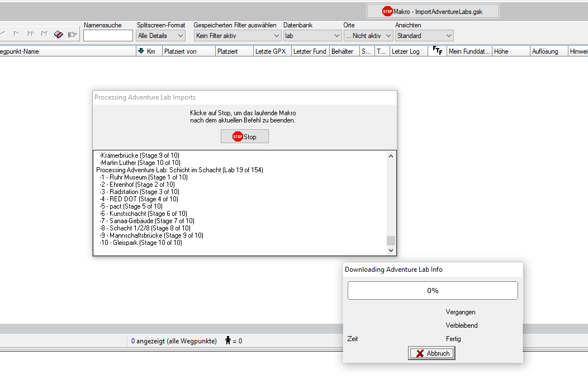Click the Wegpunkt-Name column header
The width and height of the screenshot is (588, 392).
pos(68,51)
